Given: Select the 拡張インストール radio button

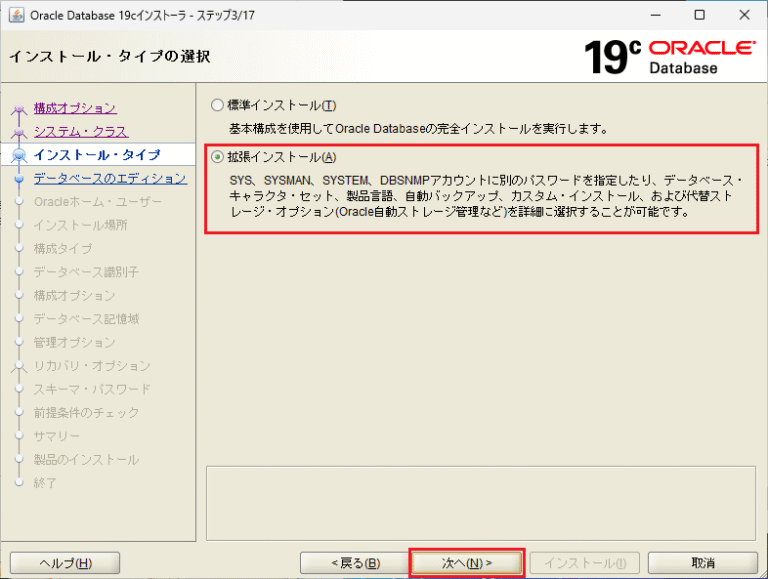Looking at the screenshot, I should click(x=217, y=157).
